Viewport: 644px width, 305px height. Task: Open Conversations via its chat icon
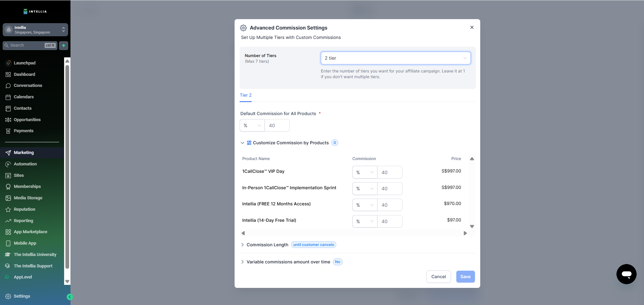[x=8, y=86]
